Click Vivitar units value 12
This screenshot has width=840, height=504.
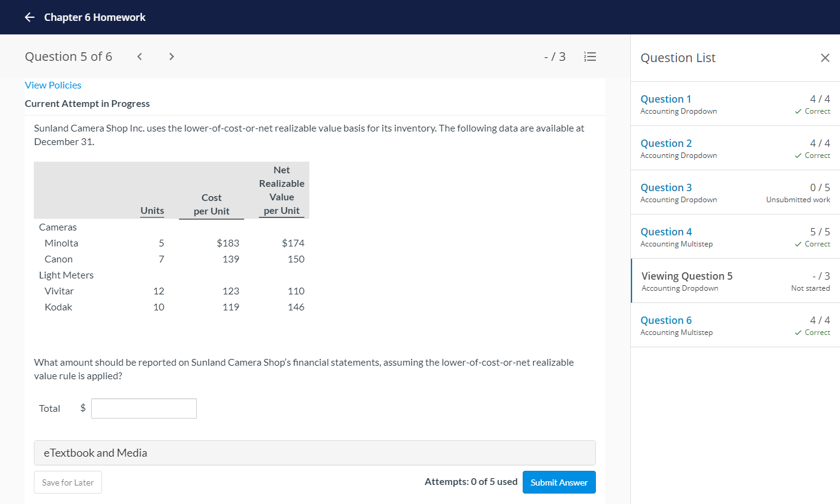click(159, 291)
